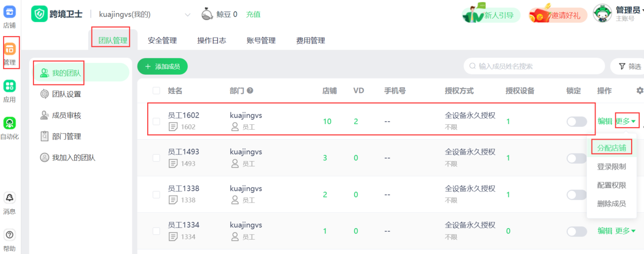Viewport: 644px width, 254px height.
Task: Select 分配店铺 from the menu
Action: coord(612,148)
